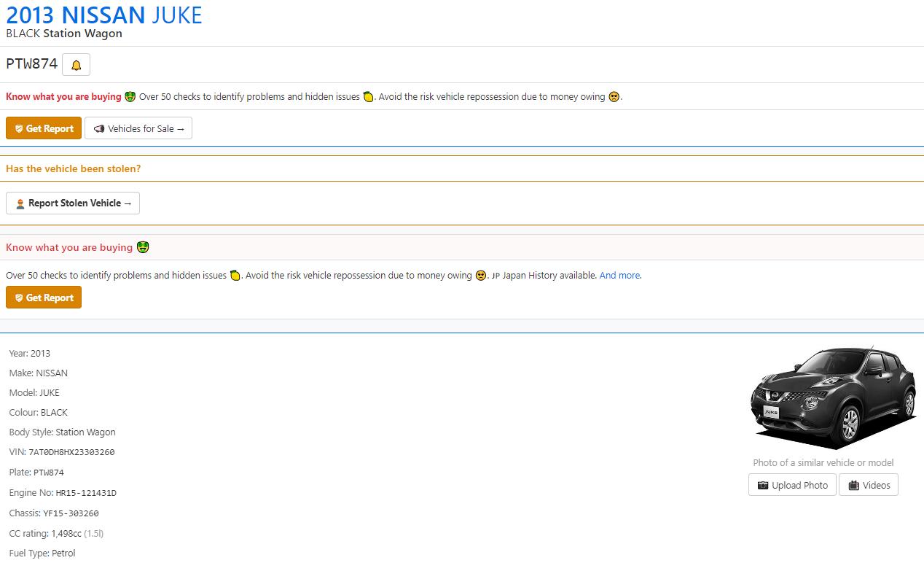924x571 pixels.
Task: Open the Videos button
Action: 869,485
